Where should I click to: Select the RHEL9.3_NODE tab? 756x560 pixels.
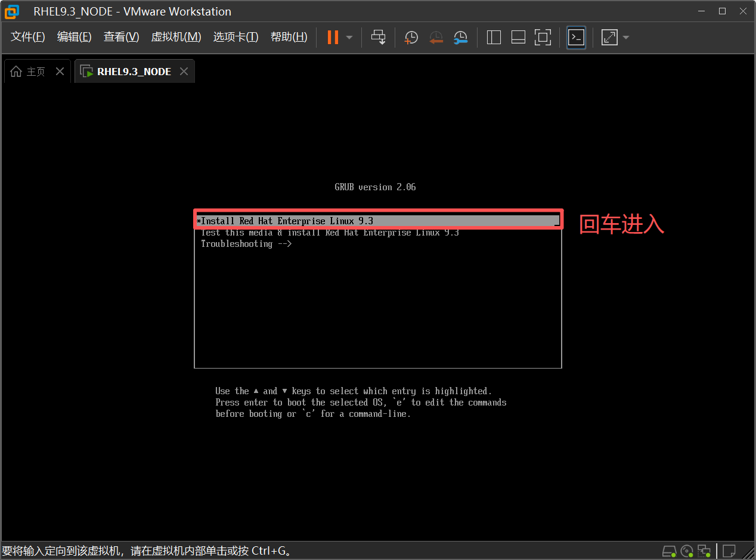(x=134, y=72)
